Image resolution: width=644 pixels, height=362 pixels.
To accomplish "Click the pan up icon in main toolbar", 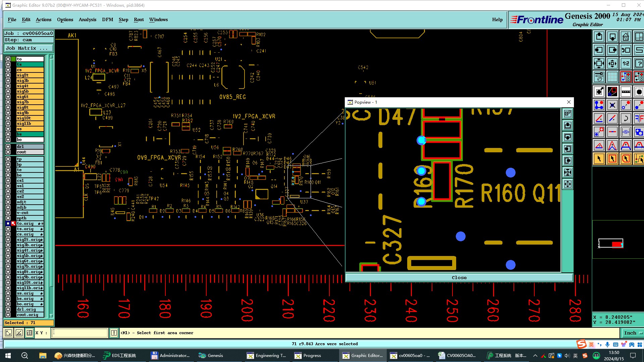I will pos(599,37).
